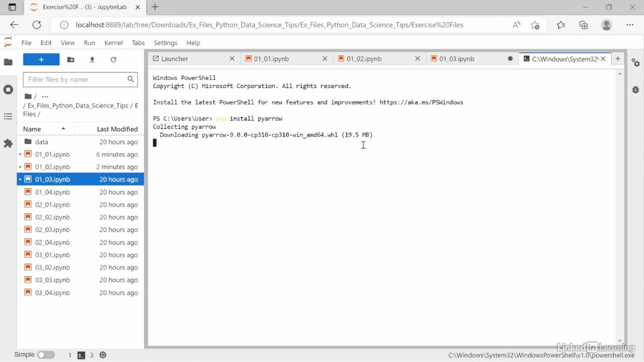Open Running Terminals and Kernels sidebar

pos(8,89)
